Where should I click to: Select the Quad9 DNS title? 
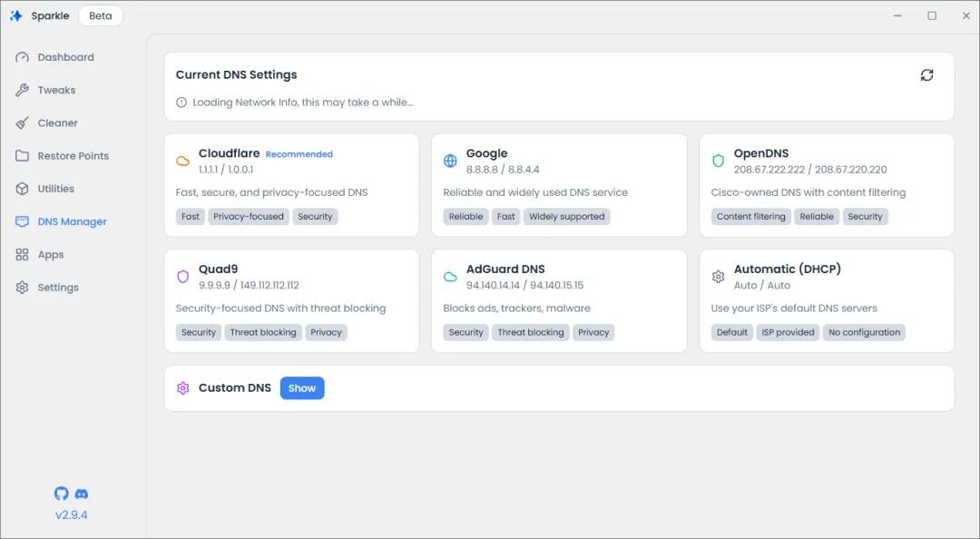(x=218, y=269)
